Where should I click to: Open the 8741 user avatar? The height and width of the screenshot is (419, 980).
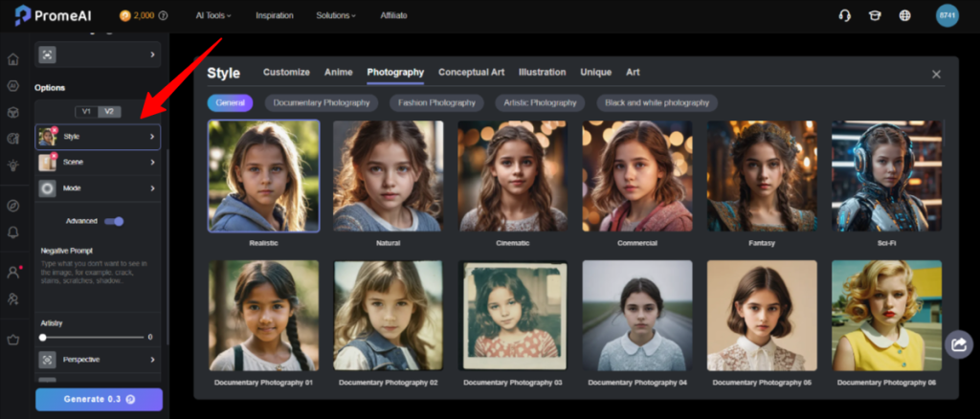(x=947, y=15)
